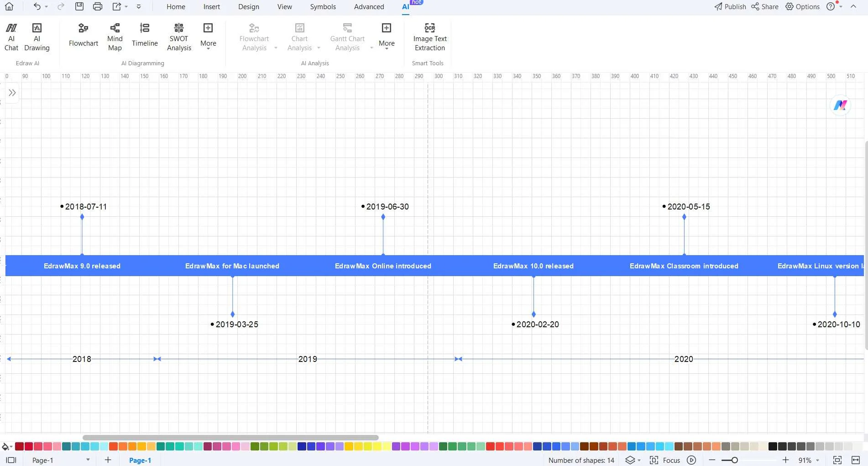868x466 pixels.
Task: Click the fit-to-width icon
Action: tap(856, 460)
